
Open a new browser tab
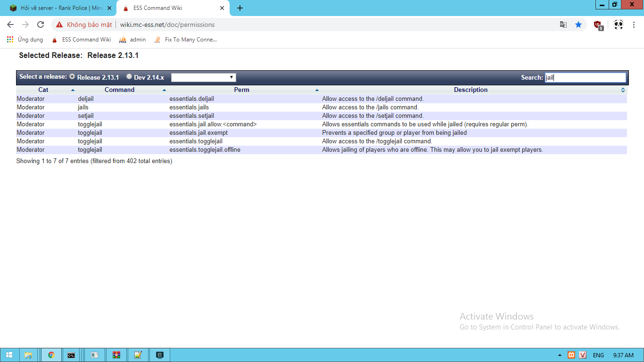(x=240, y=8)
